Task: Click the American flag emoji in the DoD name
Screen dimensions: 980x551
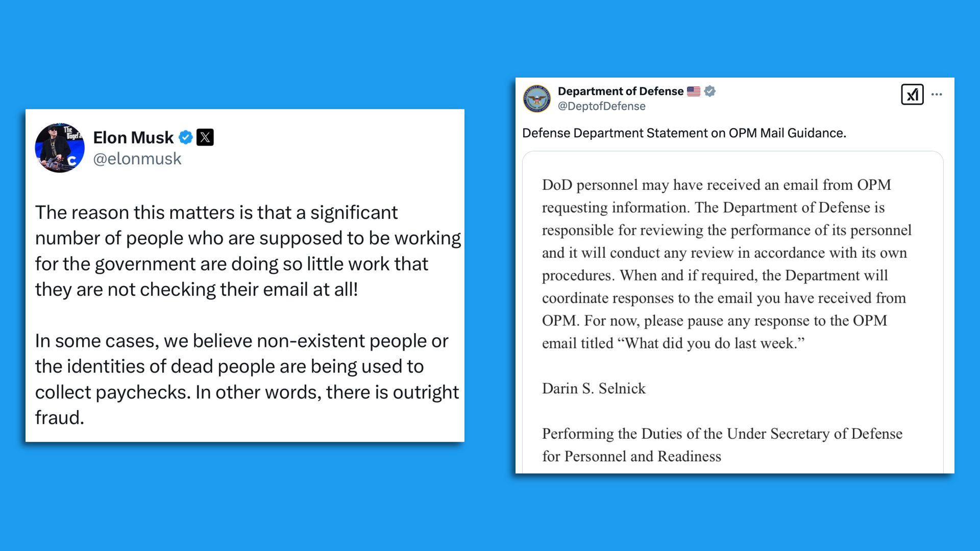Action: tap(694, 91)
